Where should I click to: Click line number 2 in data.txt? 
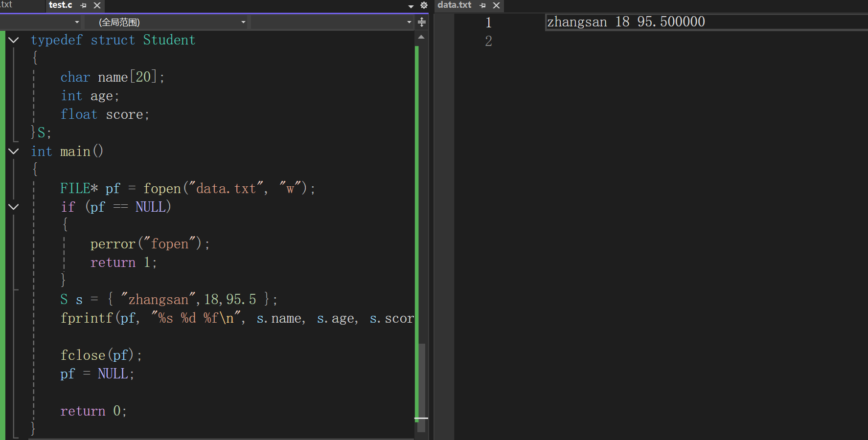click(488, 41)
